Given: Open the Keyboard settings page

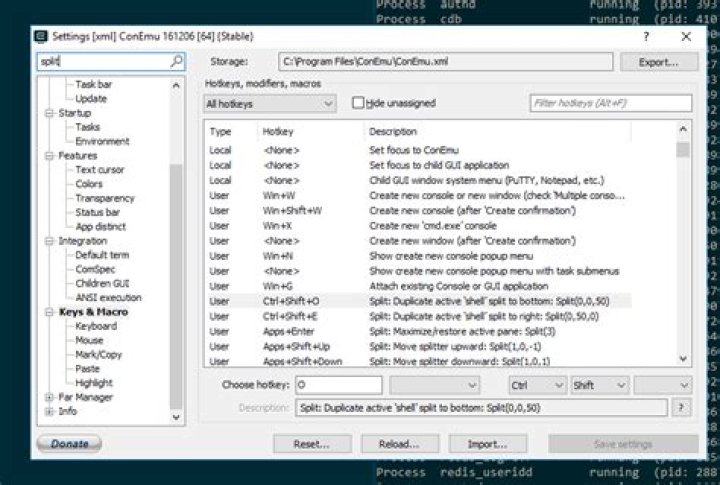Looking at the screenshot, I should point(96,327).
